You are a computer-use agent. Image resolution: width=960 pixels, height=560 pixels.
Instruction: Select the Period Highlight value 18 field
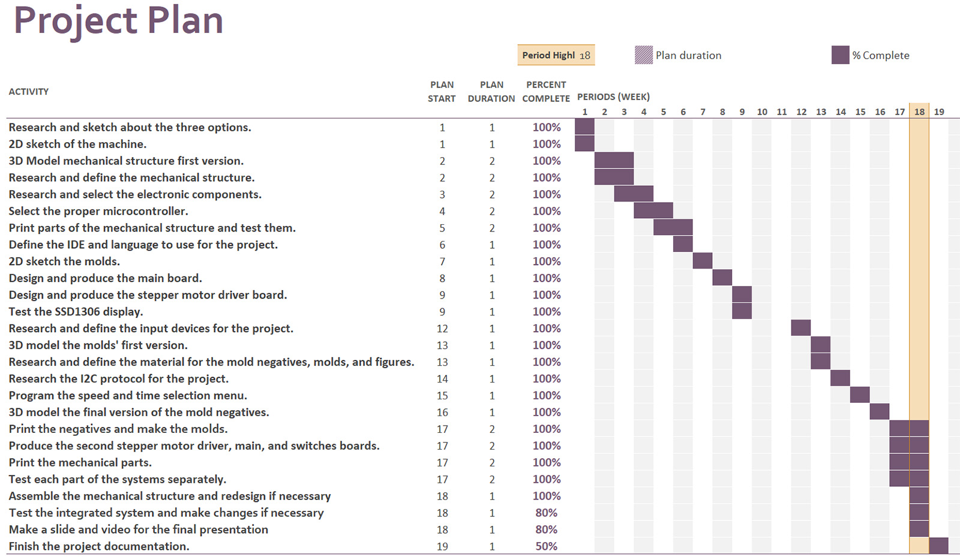click(x=556, y=55)
